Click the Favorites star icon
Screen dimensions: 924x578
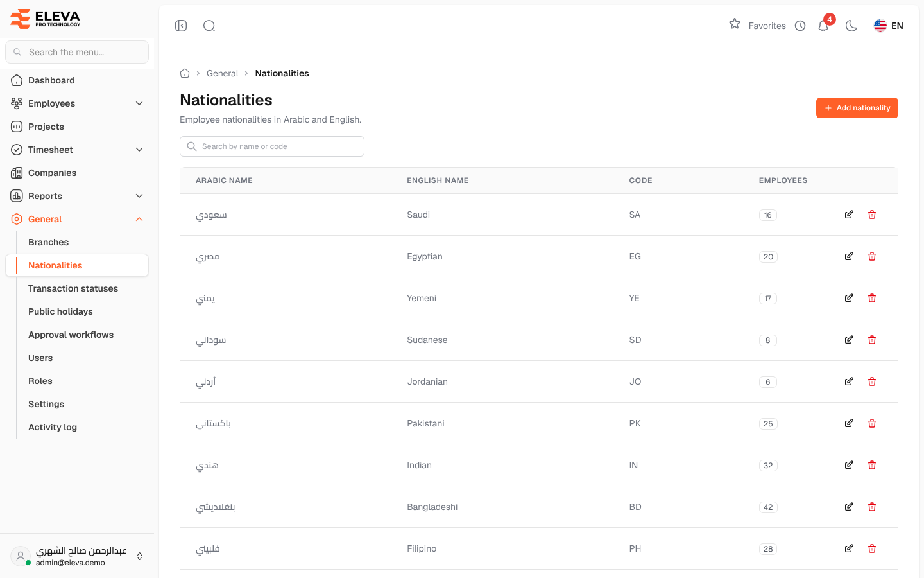click(x=735, y=24)
